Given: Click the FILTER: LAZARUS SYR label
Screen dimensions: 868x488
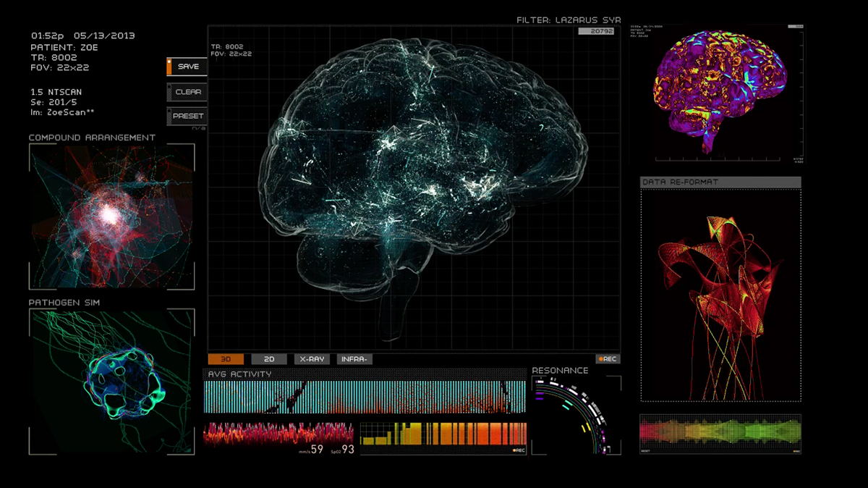Looking at the screenshot, I should click(x=569, y=20).
